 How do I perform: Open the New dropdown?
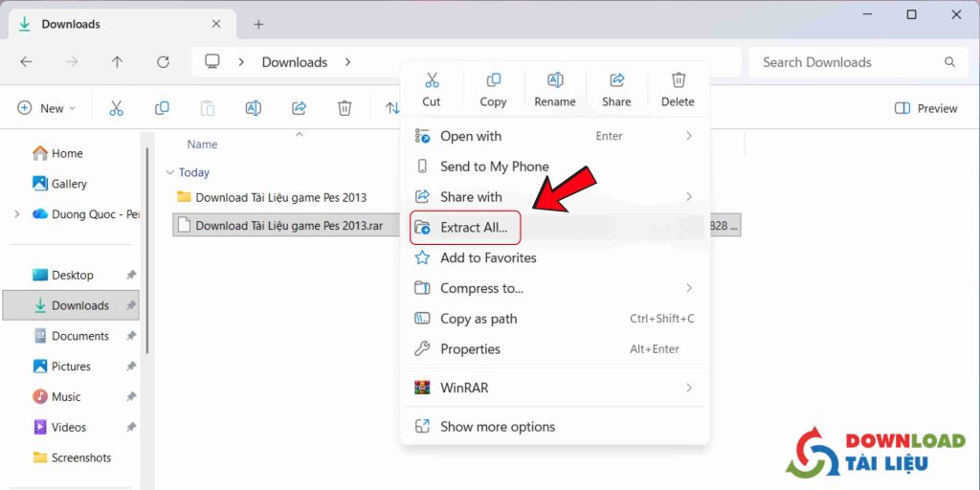coord(46,108)
